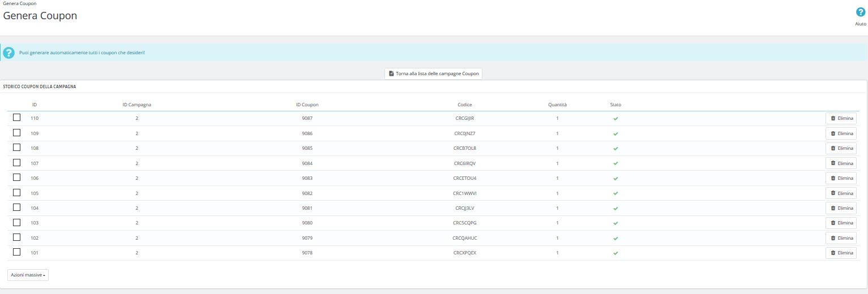Click coupon ID 9081 cell
868x294 pixels.
point(307,208)
